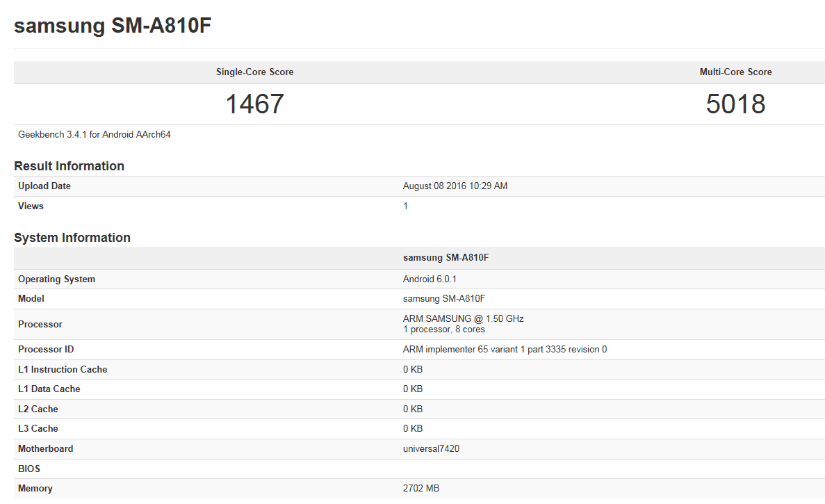Screen dimensions: 825x504
Task: Click the Single-Core Score column header
Action: tap(254, 72)
